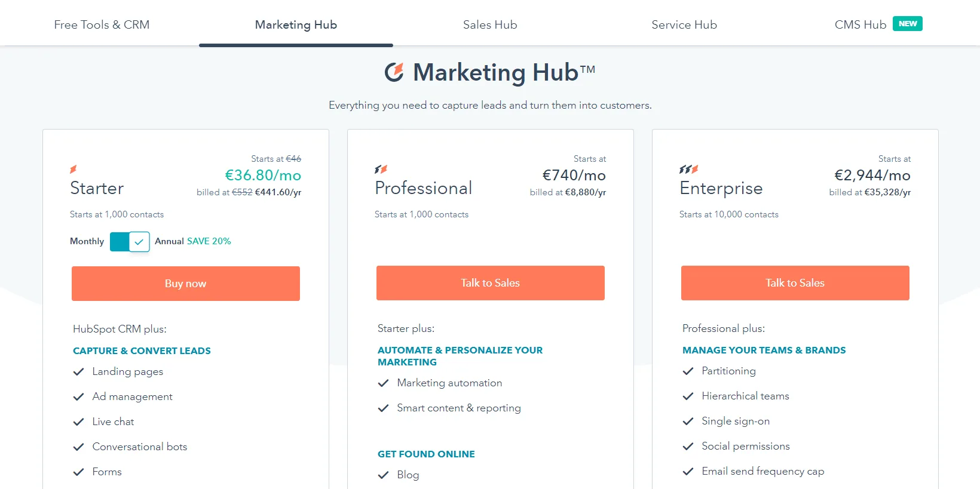Screen dimensions: 980x489
Task: Click the checkmark beside Ad management
Action: pos(78,396)
